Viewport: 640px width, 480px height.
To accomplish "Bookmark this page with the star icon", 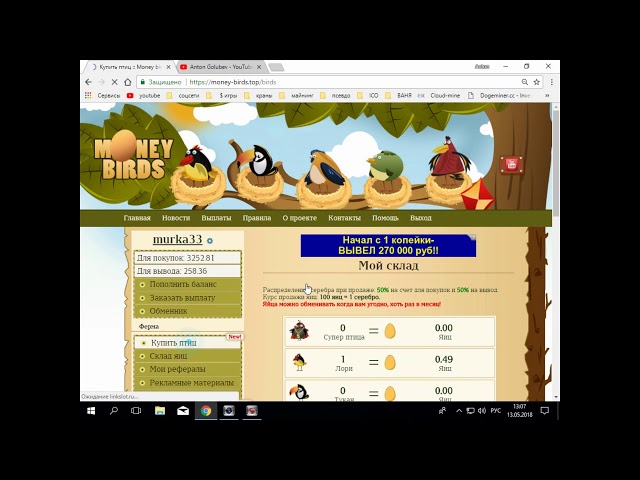I will click(538, 82).
